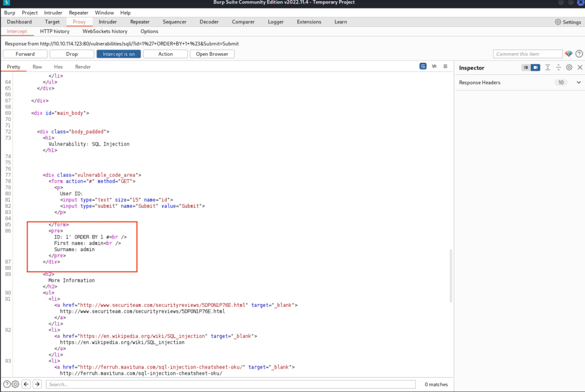Image resolution: width=585 pixels, height=392 pixels.
Task: Switch to the Dashboard tab
Action: (x=19, y=22)
